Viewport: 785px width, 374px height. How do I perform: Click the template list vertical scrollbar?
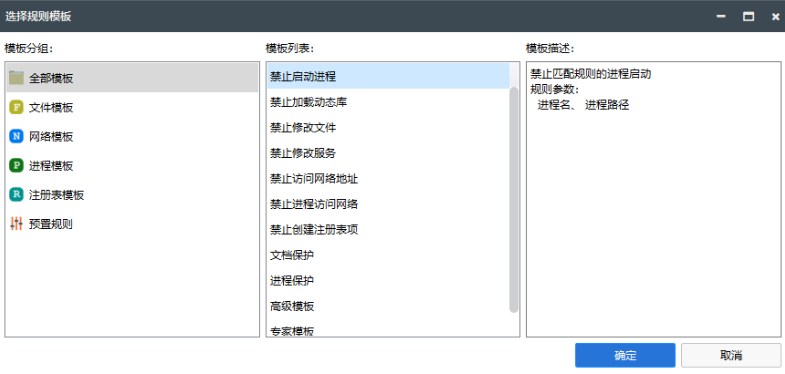coord(514,200)
